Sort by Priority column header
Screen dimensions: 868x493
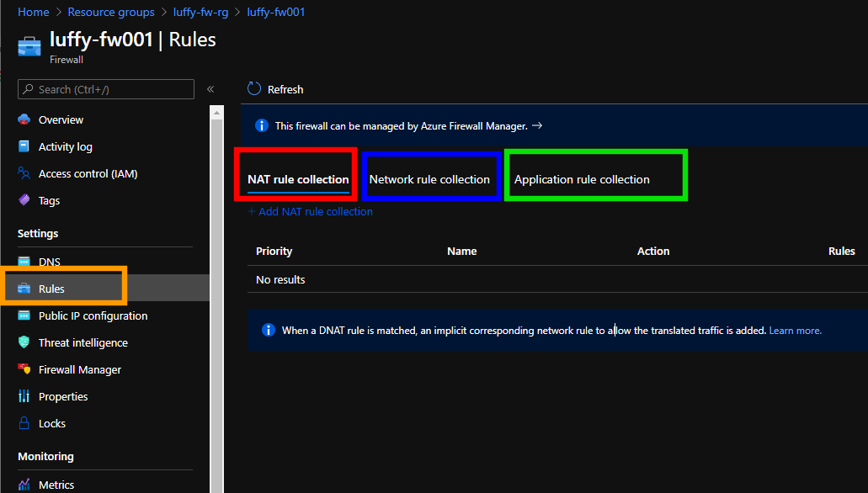coord(274,252)
